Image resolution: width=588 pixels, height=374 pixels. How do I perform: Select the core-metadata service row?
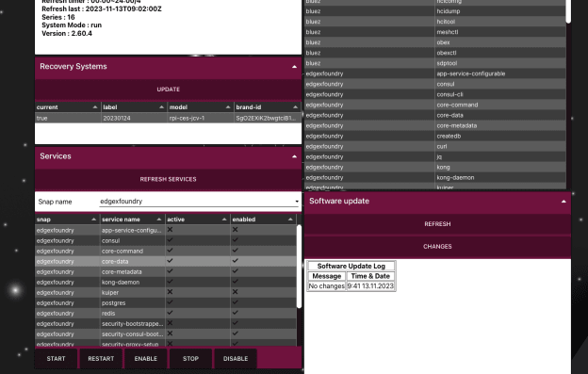point(166,271)
